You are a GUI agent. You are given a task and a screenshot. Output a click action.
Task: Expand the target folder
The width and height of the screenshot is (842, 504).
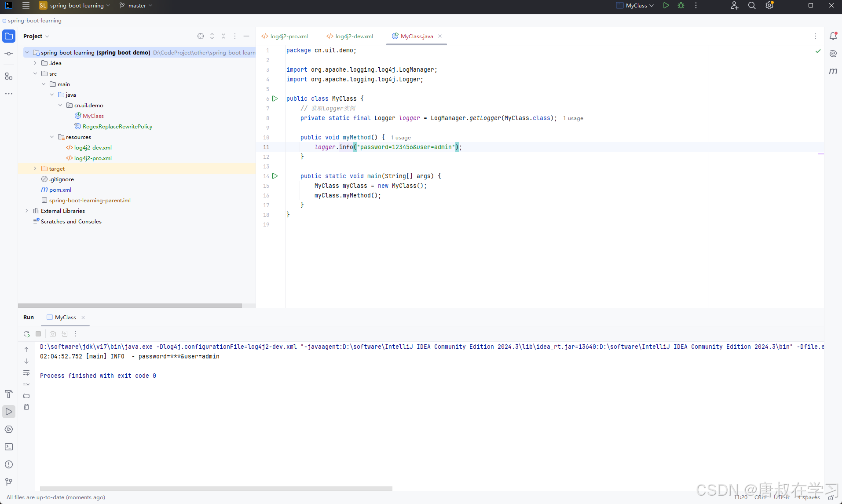35,168
